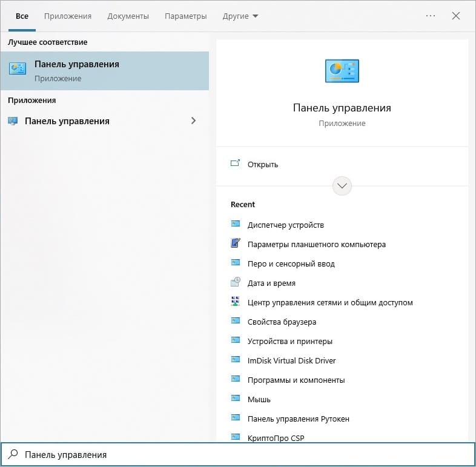Open the three-dots options menu
The width and height of the screenshot is (476, 467).
click(x=431, y=16)
